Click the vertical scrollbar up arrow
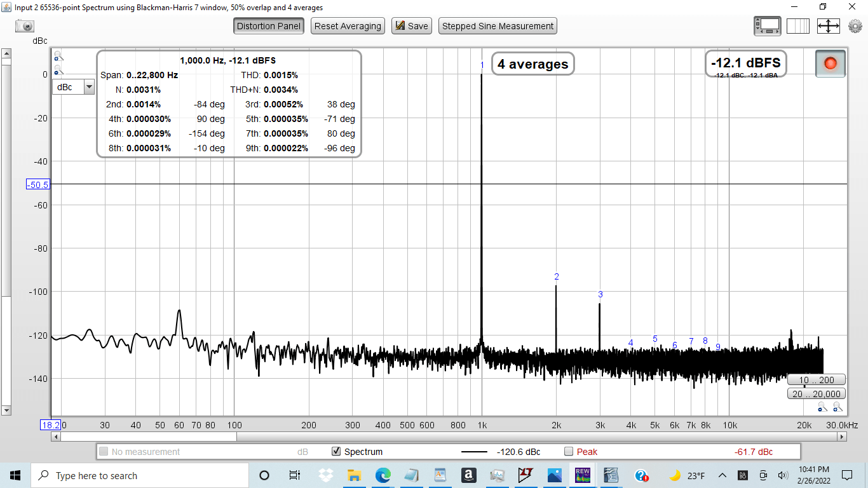 pyautogui.click(x=6, y=53)
